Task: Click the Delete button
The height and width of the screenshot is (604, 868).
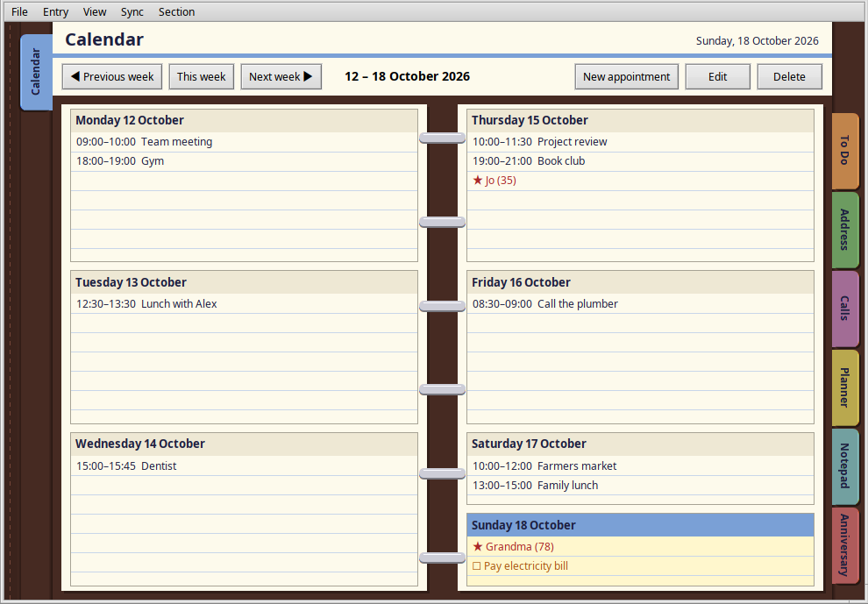Action: [789, 76]
